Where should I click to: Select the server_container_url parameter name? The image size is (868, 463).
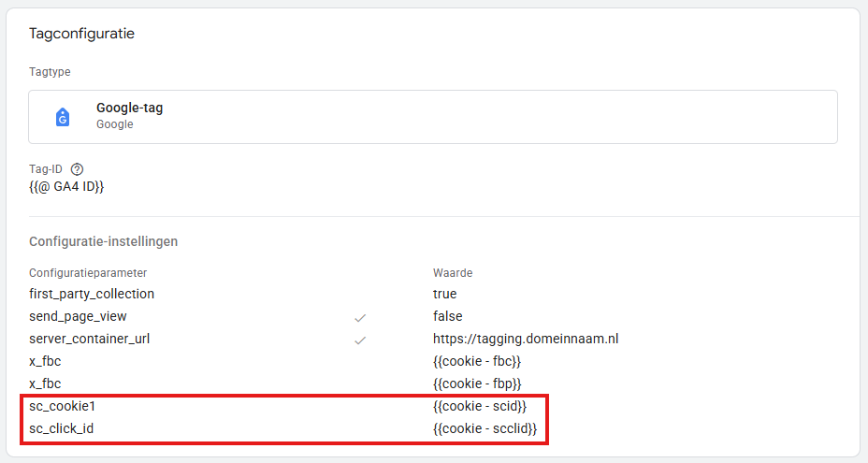click(90, 339)
